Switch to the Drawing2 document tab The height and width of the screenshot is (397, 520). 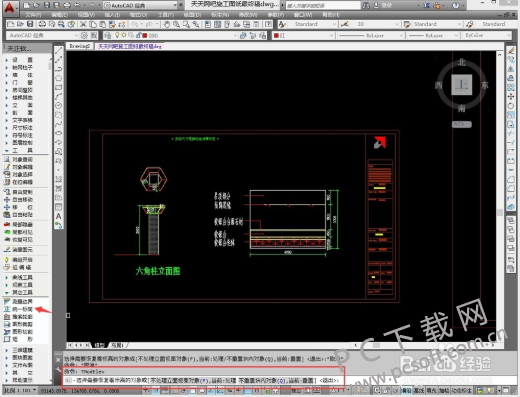tap(80, 46)
